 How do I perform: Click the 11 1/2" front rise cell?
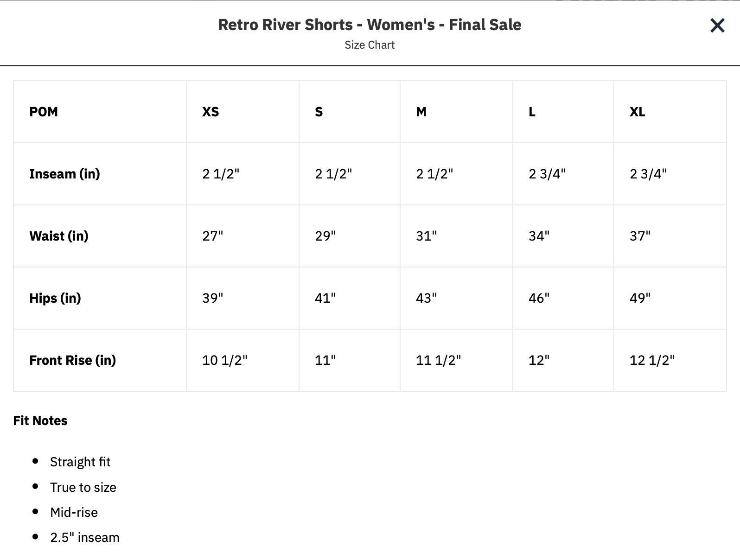pyautogui.click(x=438, y=360)
